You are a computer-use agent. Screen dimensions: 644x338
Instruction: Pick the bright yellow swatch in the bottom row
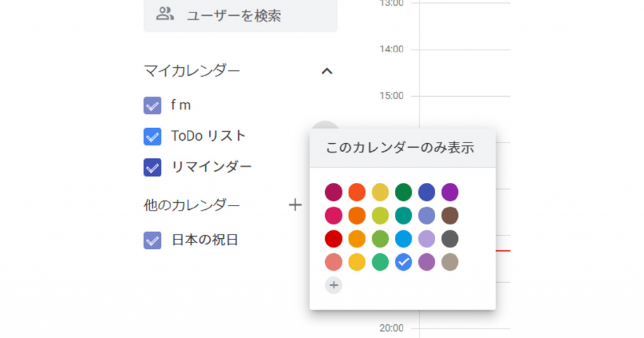(x=357, y=262)
